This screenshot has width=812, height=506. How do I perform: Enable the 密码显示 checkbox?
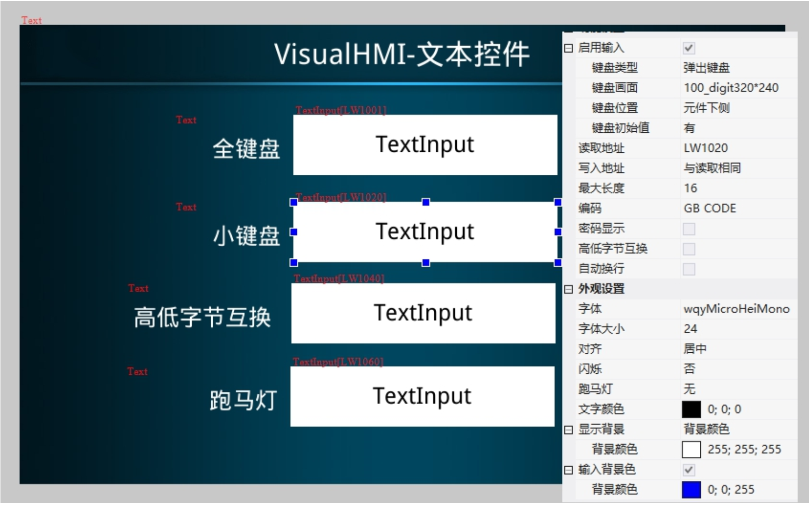tap(689, 229)
